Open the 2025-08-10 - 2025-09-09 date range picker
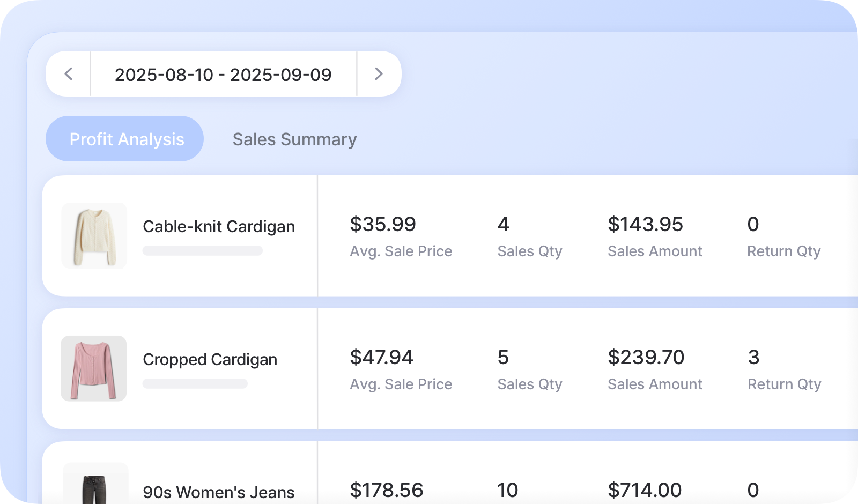This screenshot has height=504, width=858. click(x=223, y=75)
